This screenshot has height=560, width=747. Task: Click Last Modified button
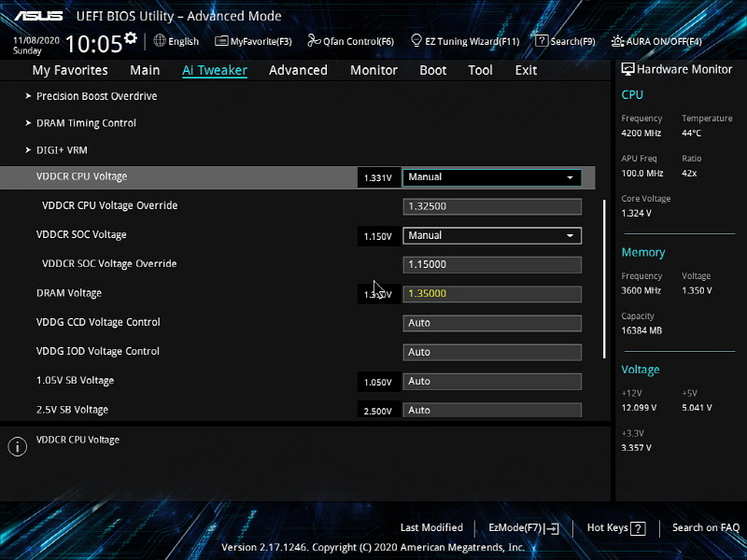tap(431, 527)
